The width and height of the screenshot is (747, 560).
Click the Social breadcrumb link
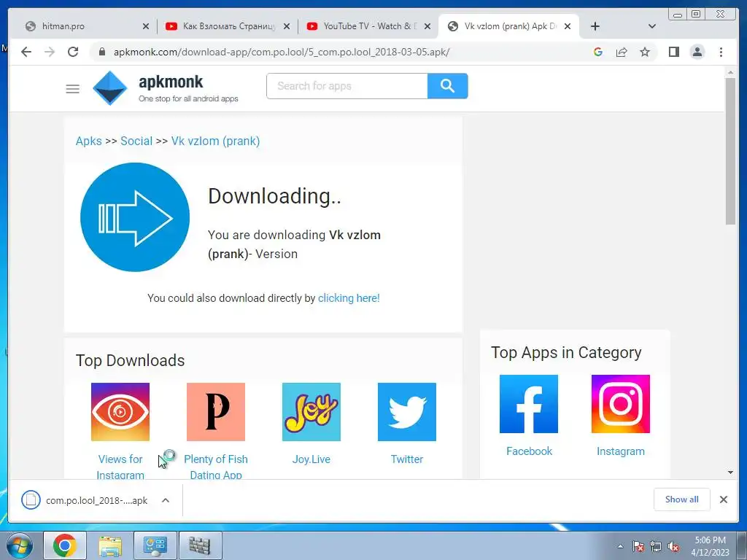point(136,141)
